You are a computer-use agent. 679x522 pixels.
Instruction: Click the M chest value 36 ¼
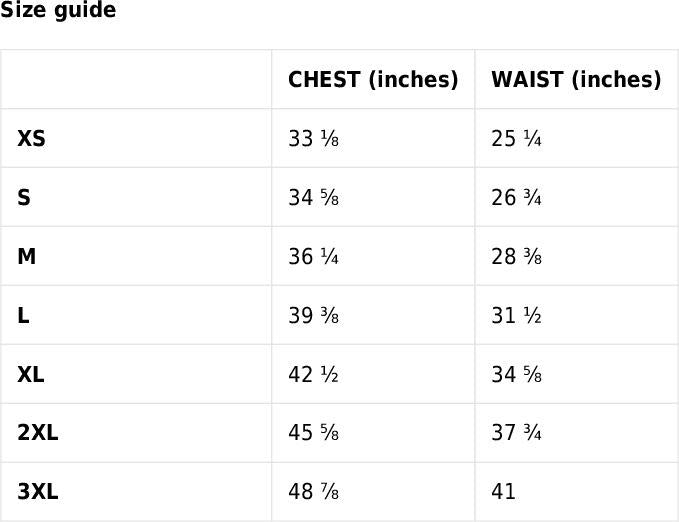click(313, 257)
